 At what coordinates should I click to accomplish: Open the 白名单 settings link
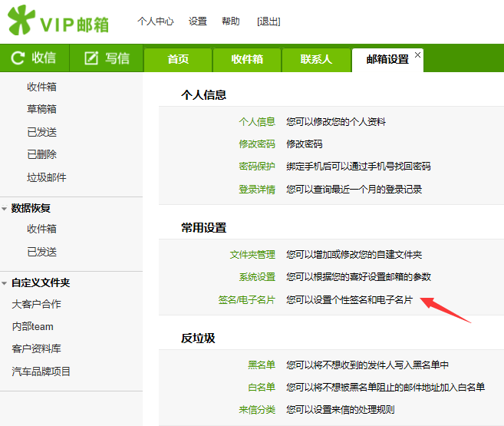tap(262, 387)
